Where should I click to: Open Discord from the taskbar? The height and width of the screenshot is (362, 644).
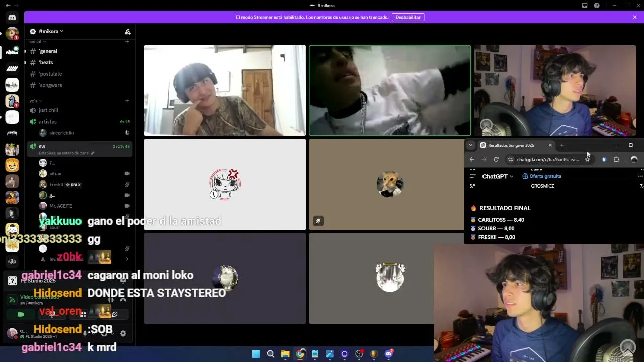[x=389, y=354]
